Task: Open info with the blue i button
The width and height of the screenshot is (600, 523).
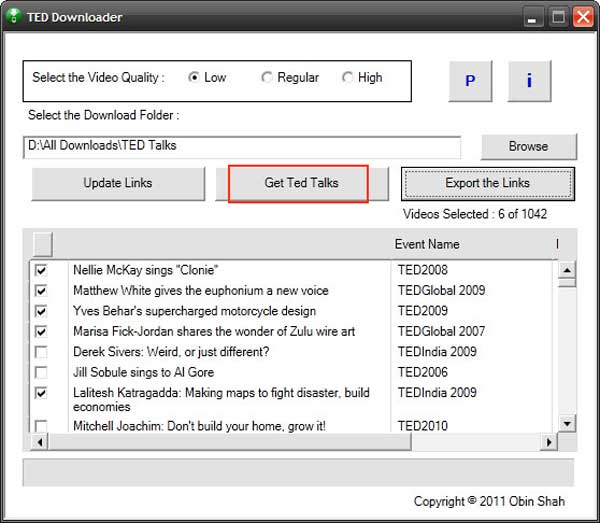Action: tap(529, 81)
